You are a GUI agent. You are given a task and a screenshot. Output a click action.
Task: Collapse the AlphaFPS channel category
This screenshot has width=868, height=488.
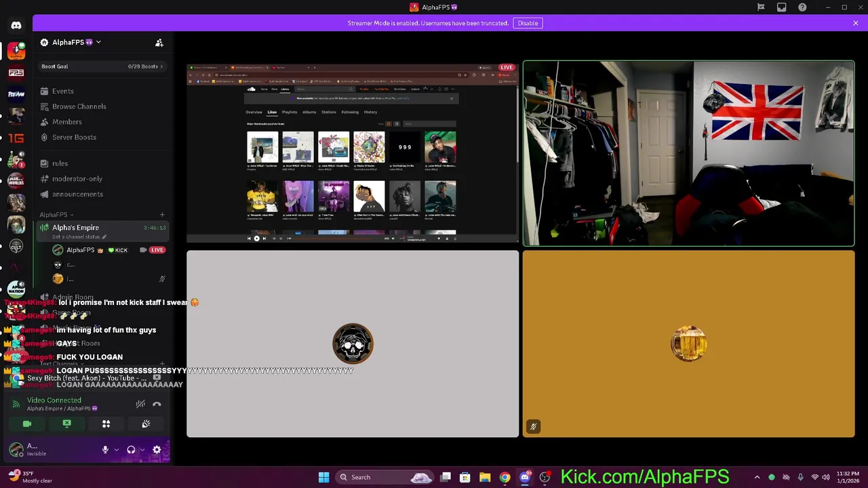point(56,215)
